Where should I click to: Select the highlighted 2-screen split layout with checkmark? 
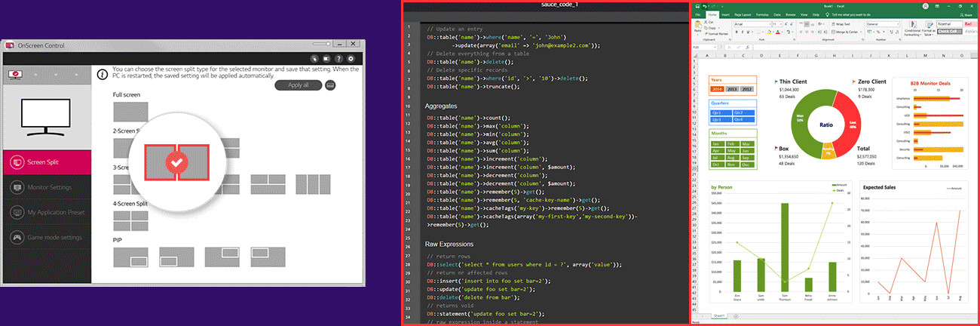pyautogui.click(x=176, y=161)
